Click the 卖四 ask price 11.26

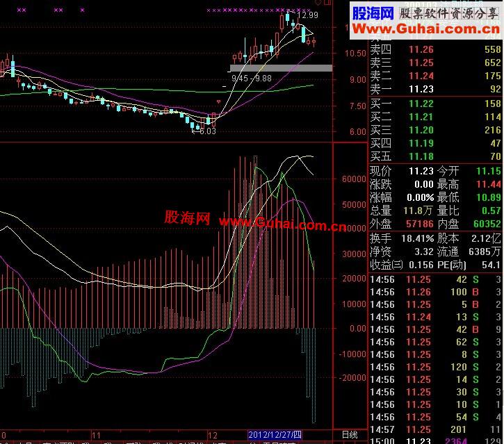[421, 49]
